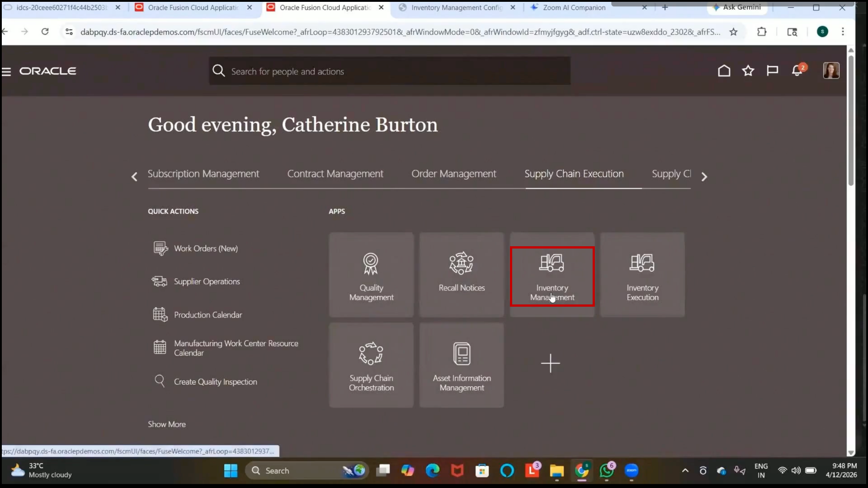The width and height of the screenshot is (868, 488).
Task: Open Favorites star icon in Oracle header
Action: [x=748, y=71]
